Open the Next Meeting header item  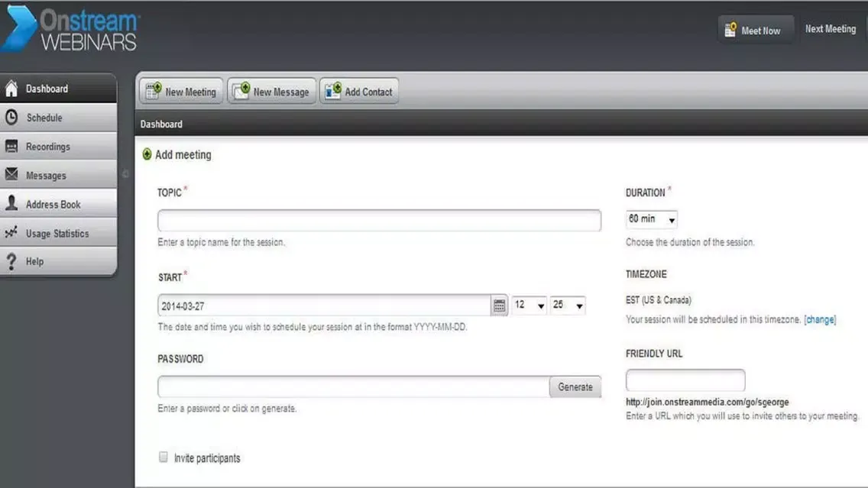[x=831, y=29]
